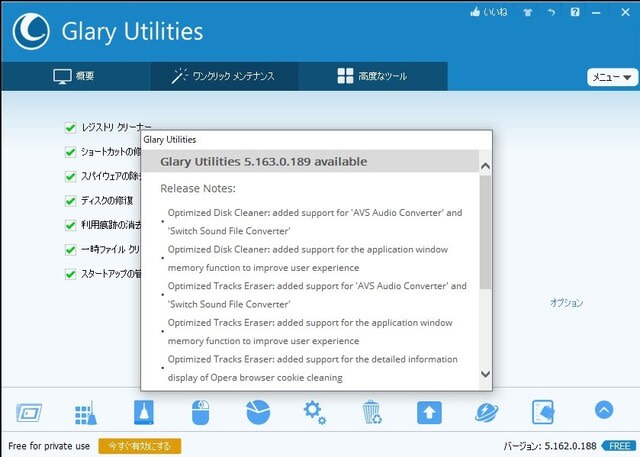Toggle the 利用痕跡の消去 checkbox
Image resolution: width=640 pixels, height=457 pixels.
(71, 225)
